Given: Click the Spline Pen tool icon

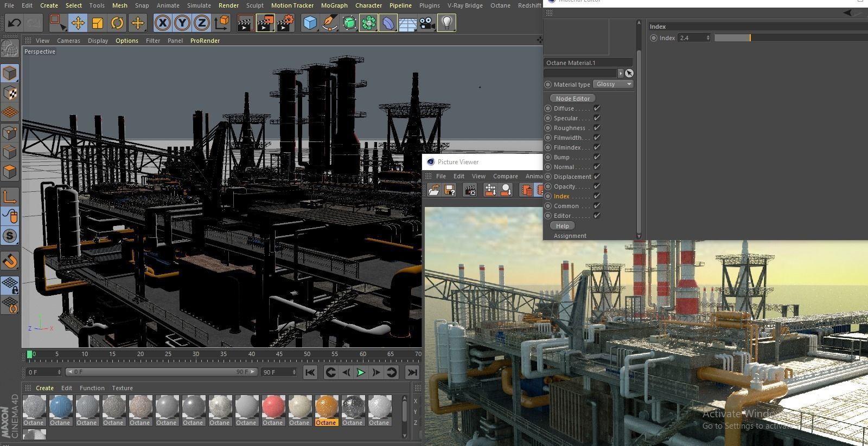Looking at the screenshot, I should [x=329, y=23].
